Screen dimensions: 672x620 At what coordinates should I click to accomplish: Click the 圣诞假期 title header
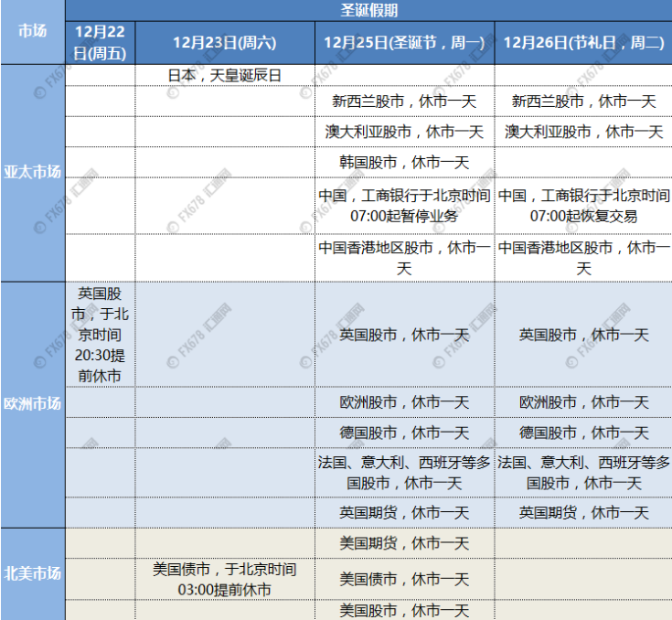tap(369, 10)
